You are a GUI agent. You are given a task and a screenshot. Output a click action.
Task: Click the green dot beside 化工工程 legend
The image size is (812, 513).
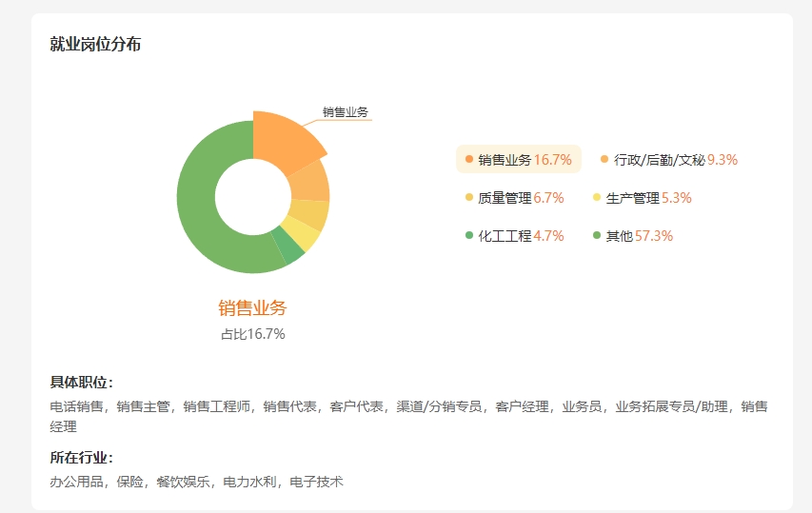[469, 236]
